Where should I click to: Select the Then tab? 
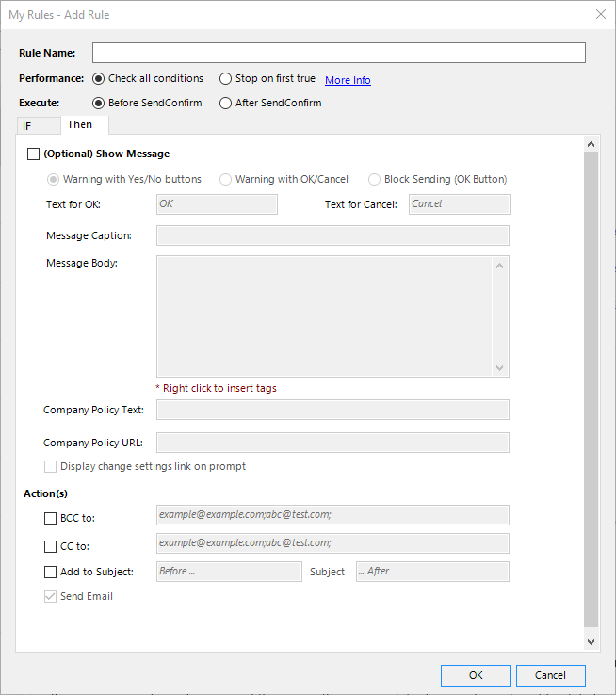click(x=80, y=124)
